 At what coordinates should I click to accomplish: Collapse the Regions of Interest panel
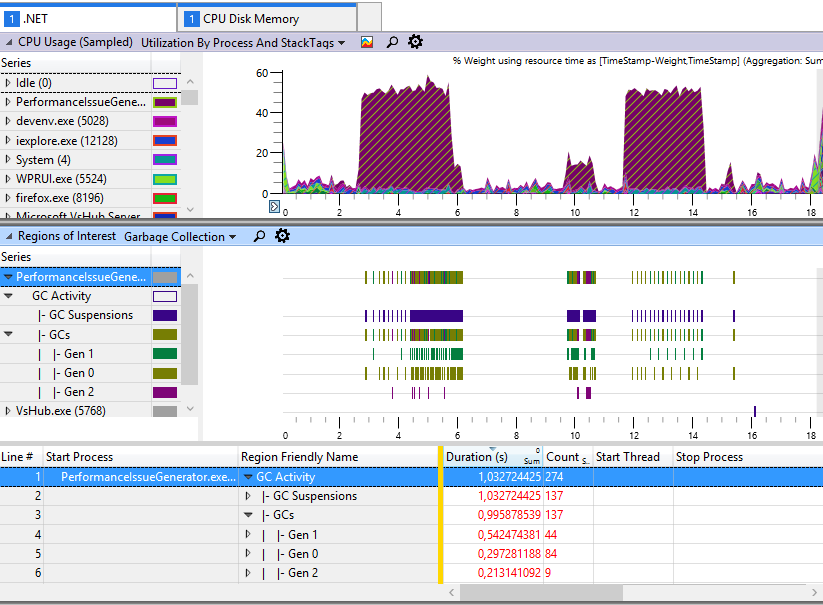point(9,236)
